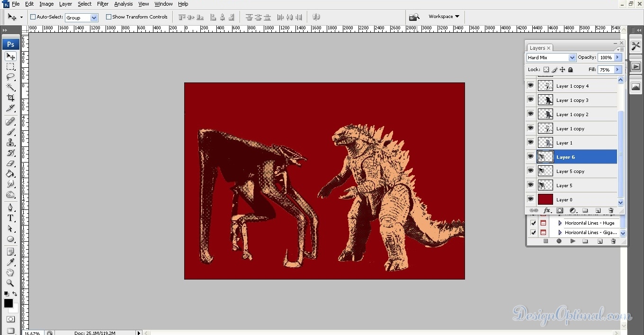Select the Eyedropper tool
This screenshot has height=335, width=644.
(x=10, y=262)
